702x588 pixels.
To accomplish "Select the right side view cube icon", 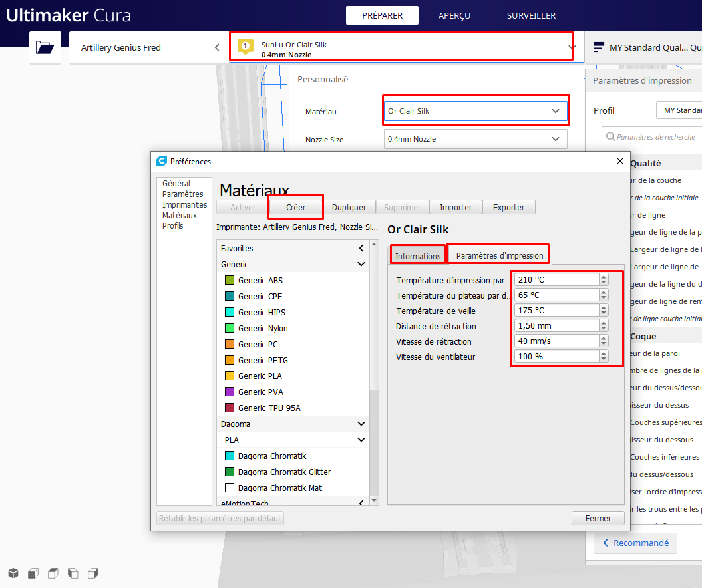I will (92, 573).
